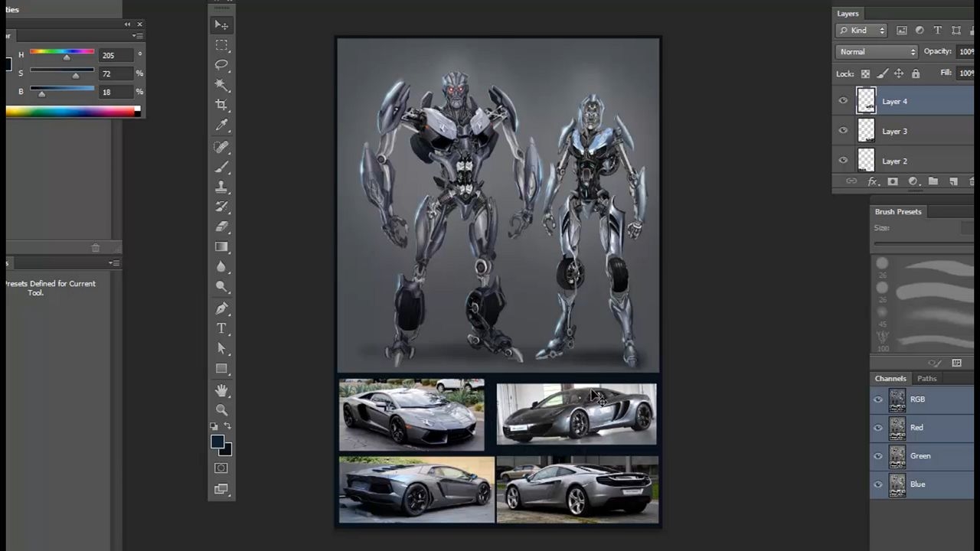
Task: Select the Rectangle shape tool
Action: pyautogui.click(x=221, y=368)
